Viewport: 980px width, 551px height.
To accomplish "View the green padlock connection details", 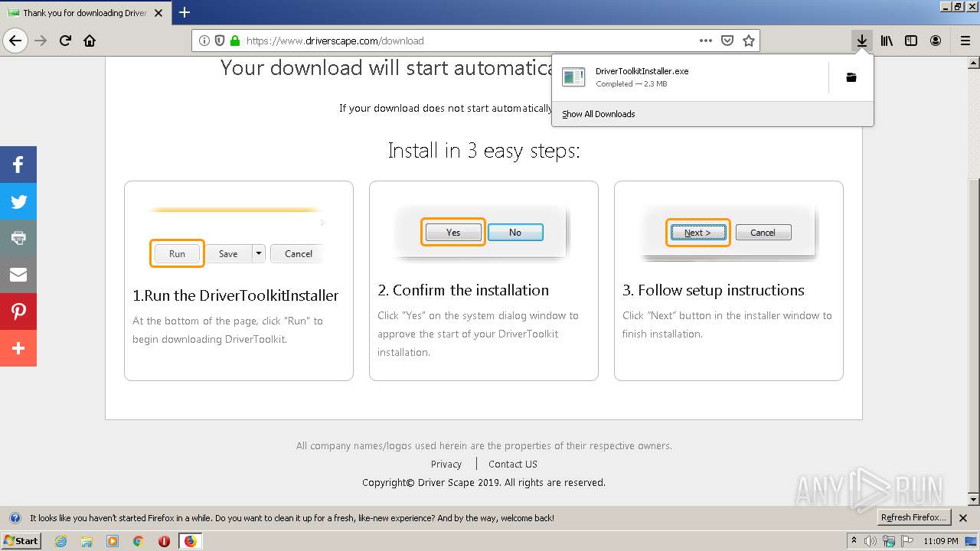I will click(235, 41).
